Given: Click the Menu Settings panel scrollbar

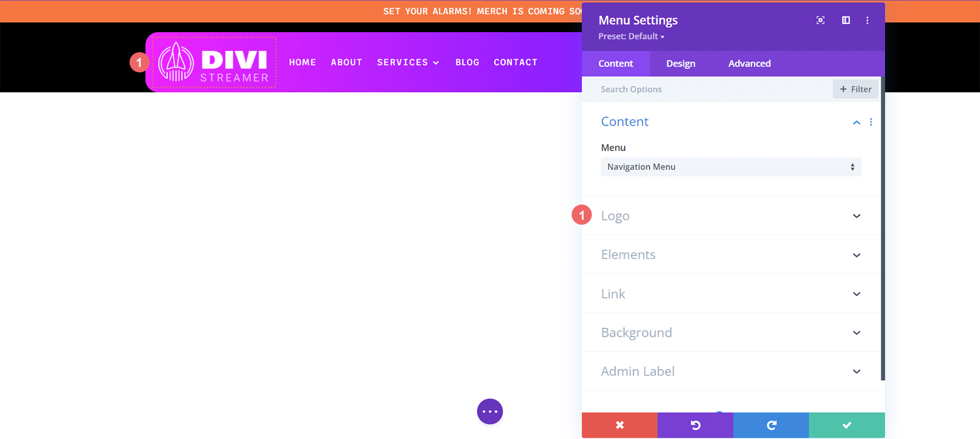Looking at the screenshot, I should point(883,228).
